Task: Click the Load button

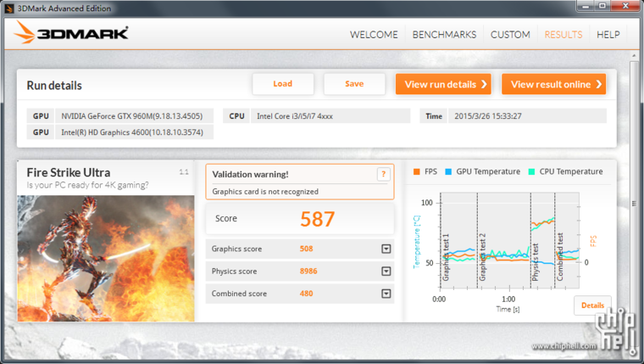Action: [283, 84]
